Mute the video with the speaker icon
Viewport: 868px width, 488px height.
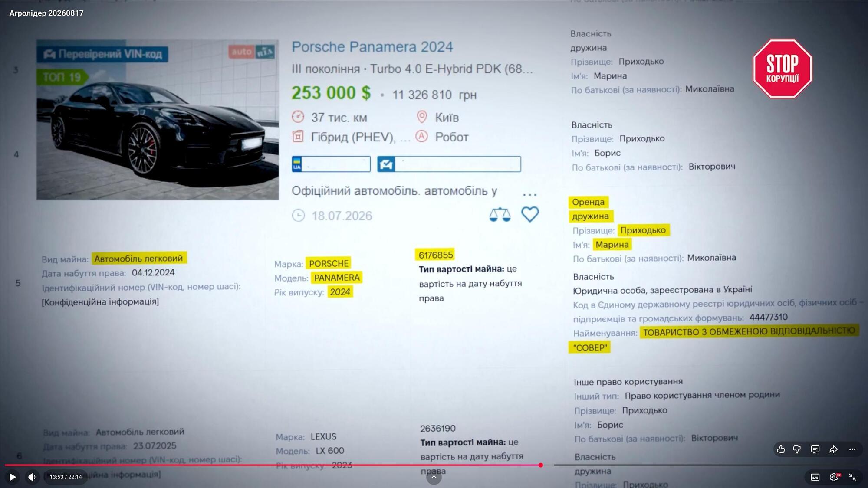click(x=32, y=477)
